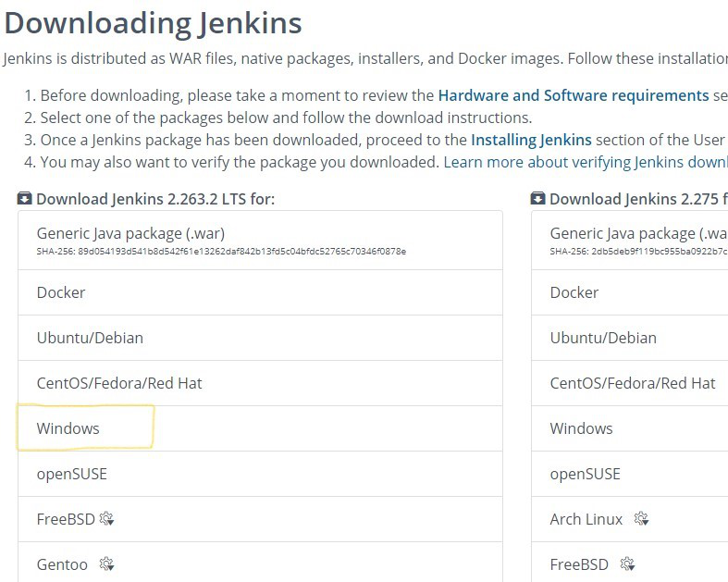Image resolution: width=728 pixels, height=582 pixels.
Task: Click download icon beside 'Download Jenkins 2.275'
Action: pyautogui.click(x=538, y=199)
